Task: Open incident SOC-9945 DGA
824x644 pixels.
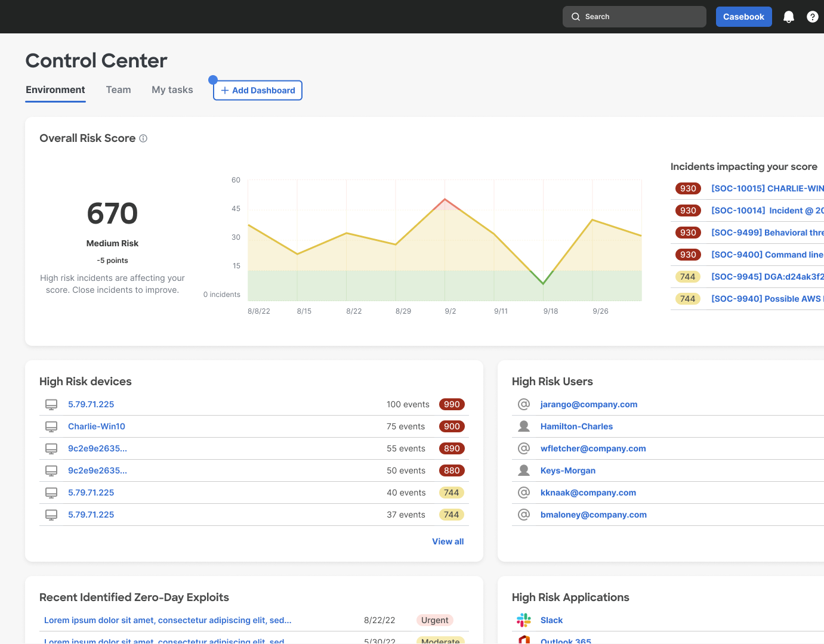Action: tap(767, 277)
